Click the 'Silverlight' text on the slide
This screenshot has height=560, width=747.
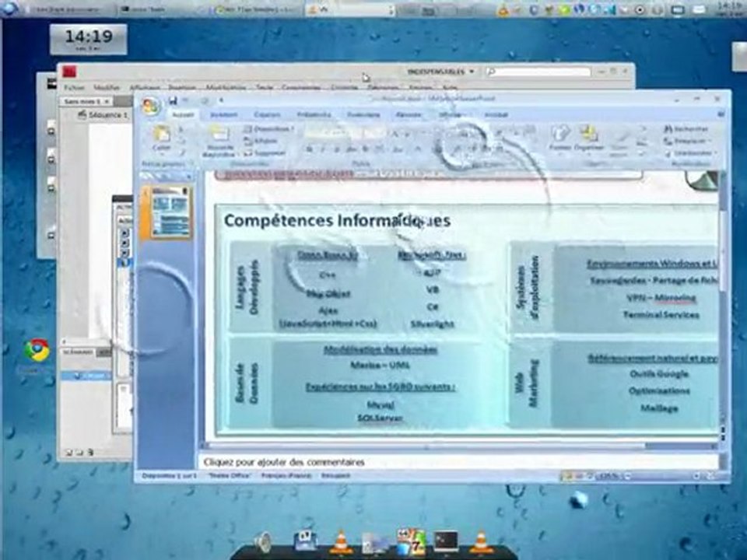[x=432, y=324]
